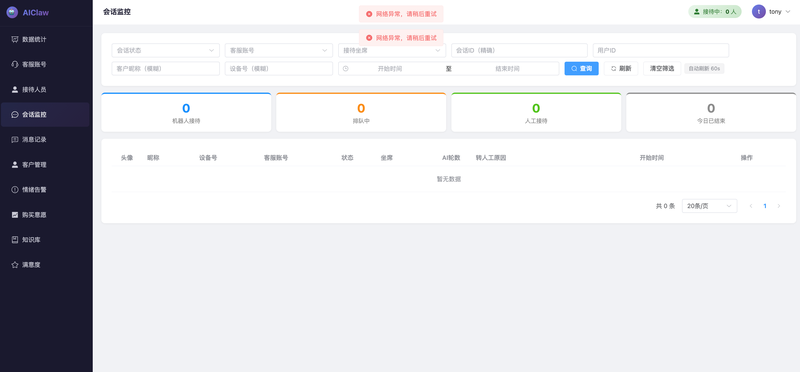Image resolution: width=800 pixels, height=372 pixels.
Task: Expand the 会话状态 dropdown
Action: click(166, 51)
